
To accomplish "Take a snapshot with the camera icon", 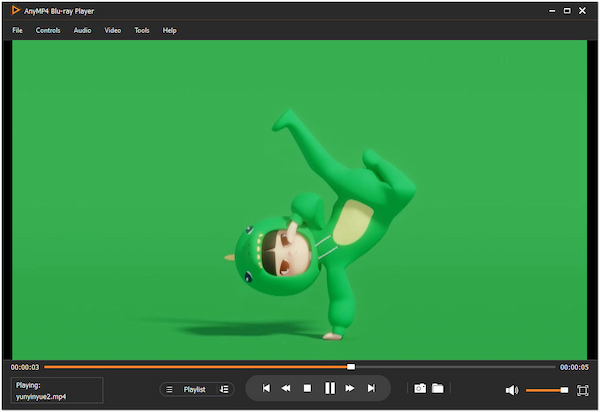I will pos(421,388).
